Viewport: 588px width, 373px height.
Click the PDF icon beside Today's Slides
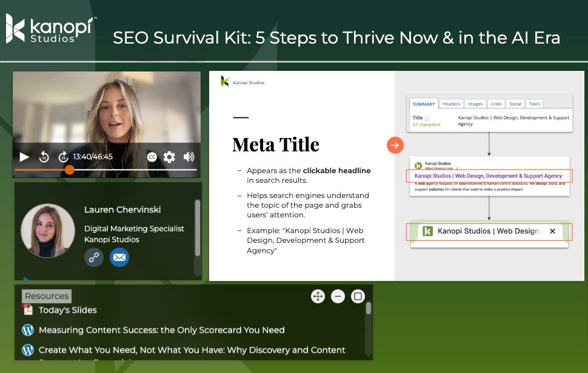point(27,309)
